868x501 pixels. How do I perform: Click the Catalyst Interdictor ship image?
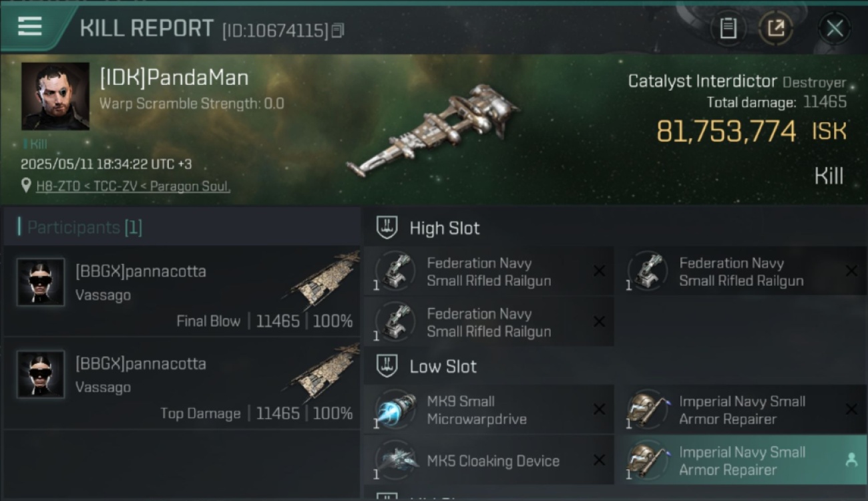pos(434,130)
